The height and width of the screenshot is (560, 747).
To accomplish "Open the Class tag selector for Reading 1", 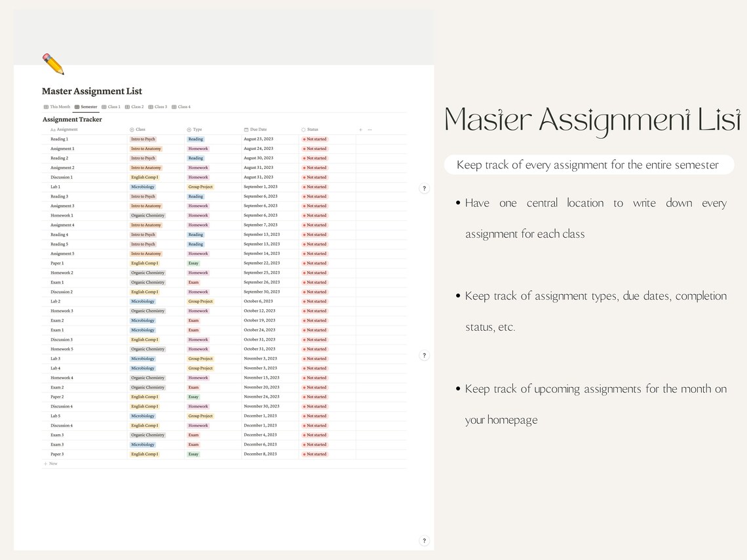I will (x=143, y=139).
